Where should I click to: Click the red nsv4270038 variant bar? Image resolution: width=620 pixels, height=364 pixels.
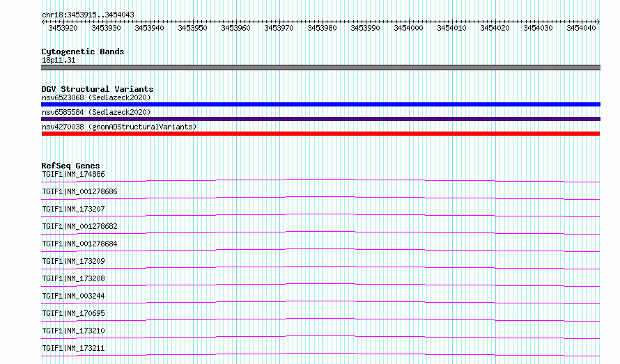320,134
